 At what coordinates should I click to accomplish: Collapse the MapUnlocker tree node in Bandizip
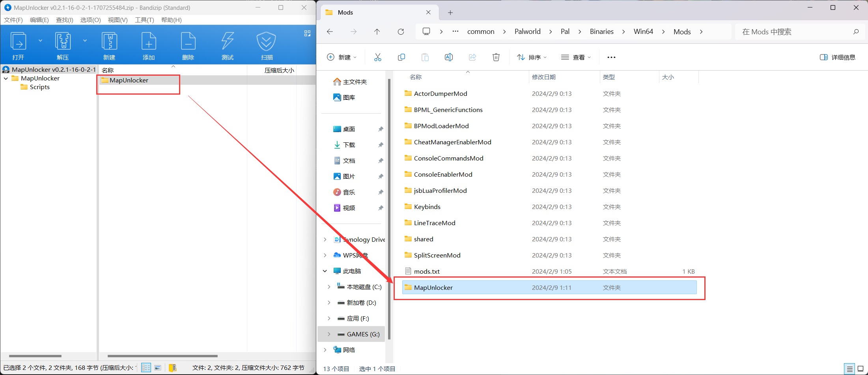click(6, 78)
